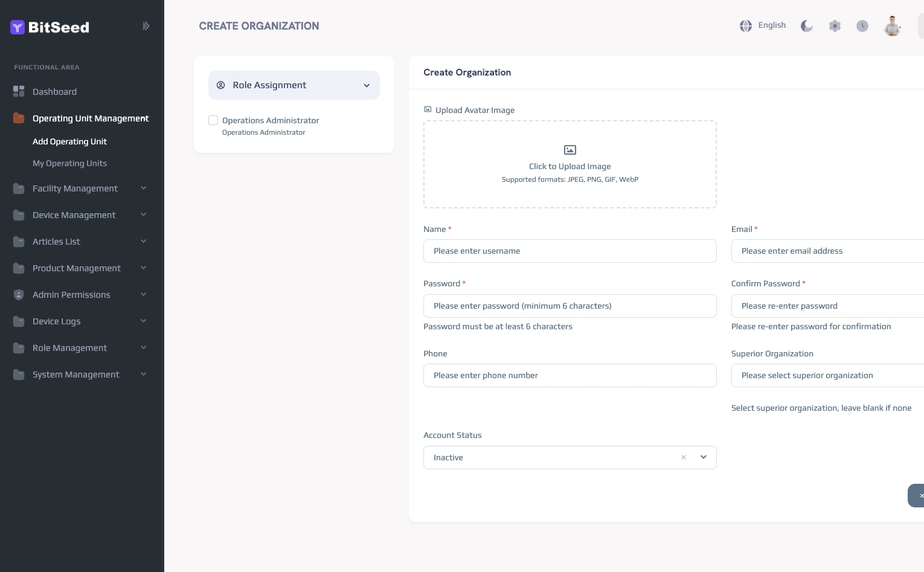Click the Admin Permissions shield icon
The height and width of the screenshot is (572, 924).
[19, 295]
